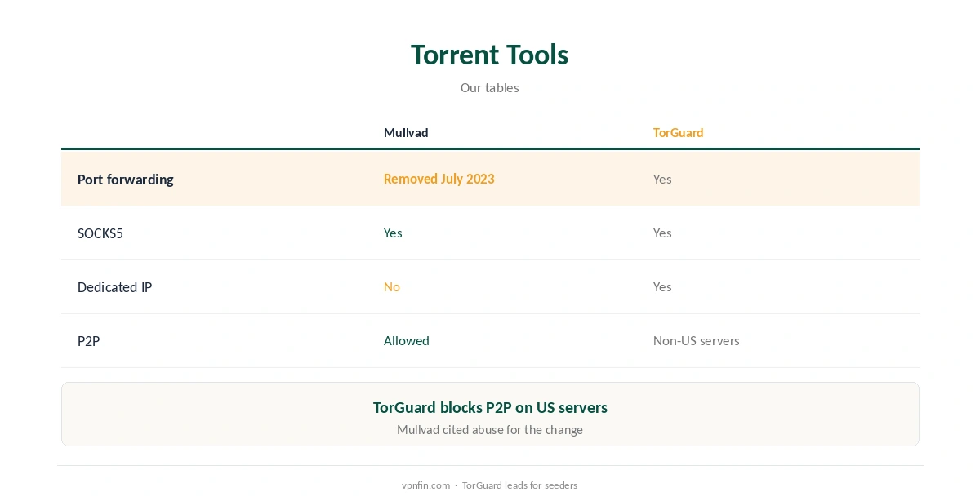Open the vpnfin.com footer link
Viewport: 980px width, 501px height.
(425, 485)
